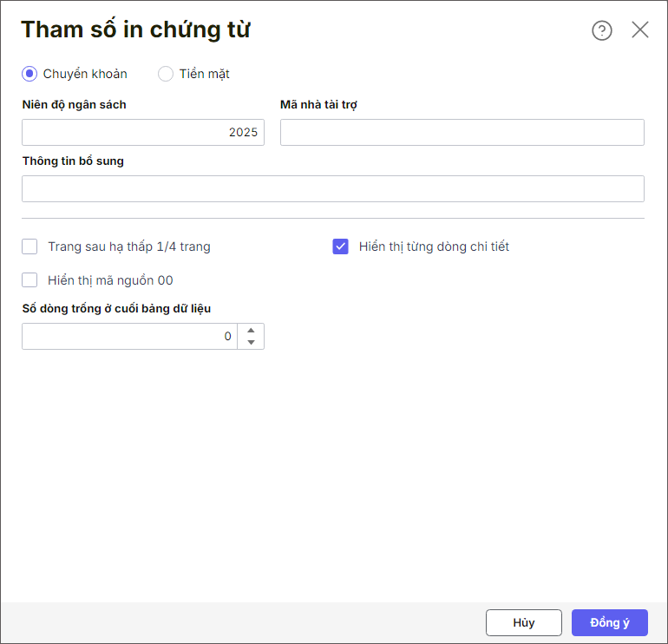Confirm with the Đồng ý button
This screenshot has width=668, height=644.
coord(609,622)
